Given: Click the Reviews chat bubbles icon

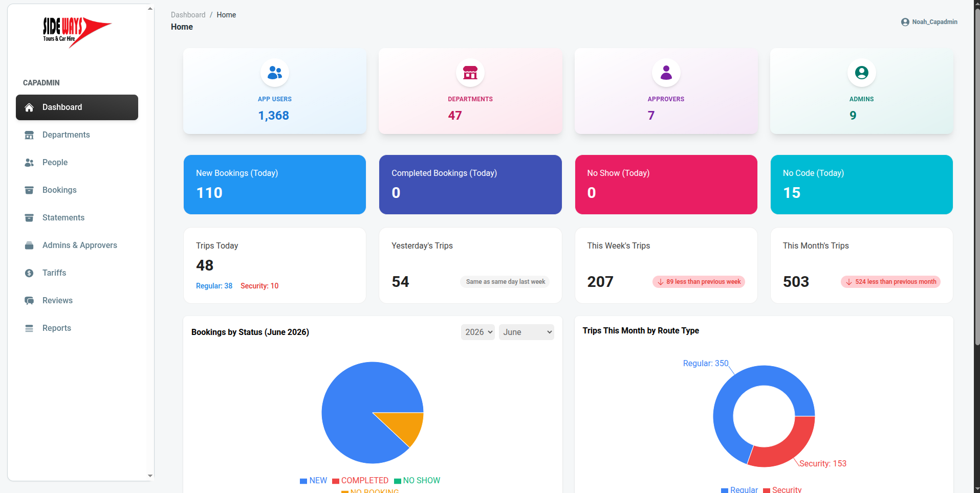Looking at the screenshot, I should 29,301.
